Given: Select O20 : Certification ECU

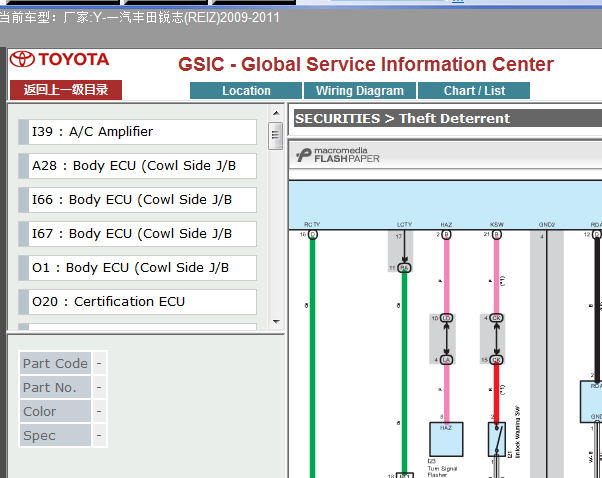Looking at the screenshot, I should click(x=137, y=302).
